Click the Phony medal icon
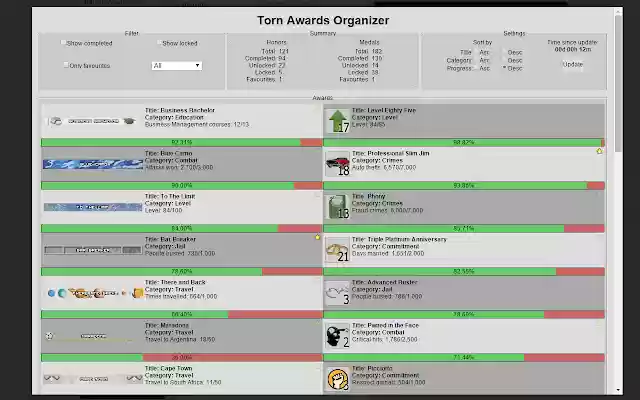The height and width of the screenshot is (400, 640). 338,207
